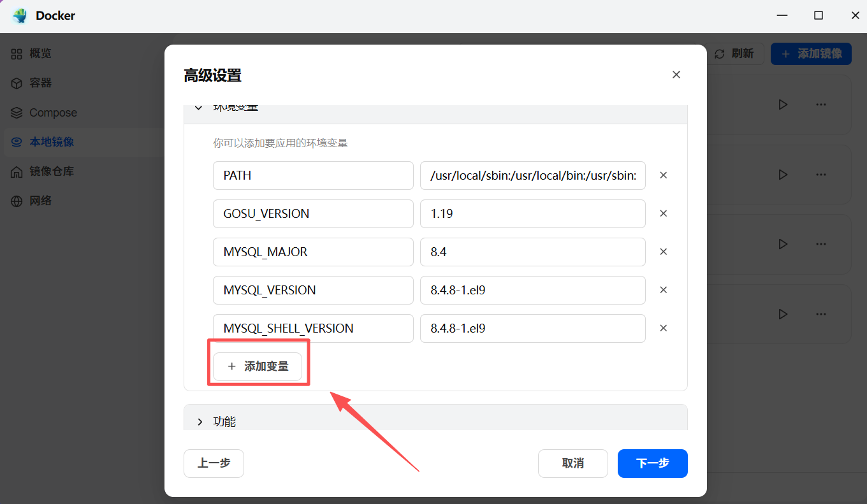This screenshot has height=504, width=867.
Task: Edit the MYSQL_MAJOR value 8.4
Action: click(x=533, y=252)
